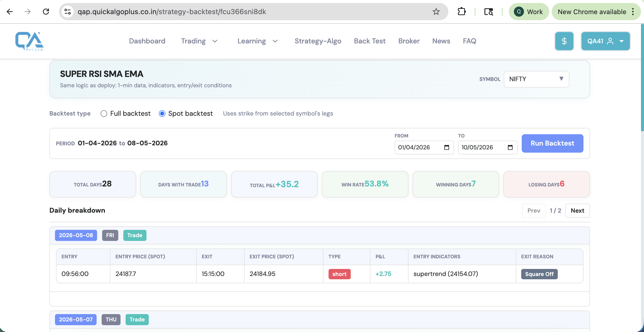This screenshot has width=644, height=332.
Task: Click the Square Off exit reason badge
Action: (539, 274)
